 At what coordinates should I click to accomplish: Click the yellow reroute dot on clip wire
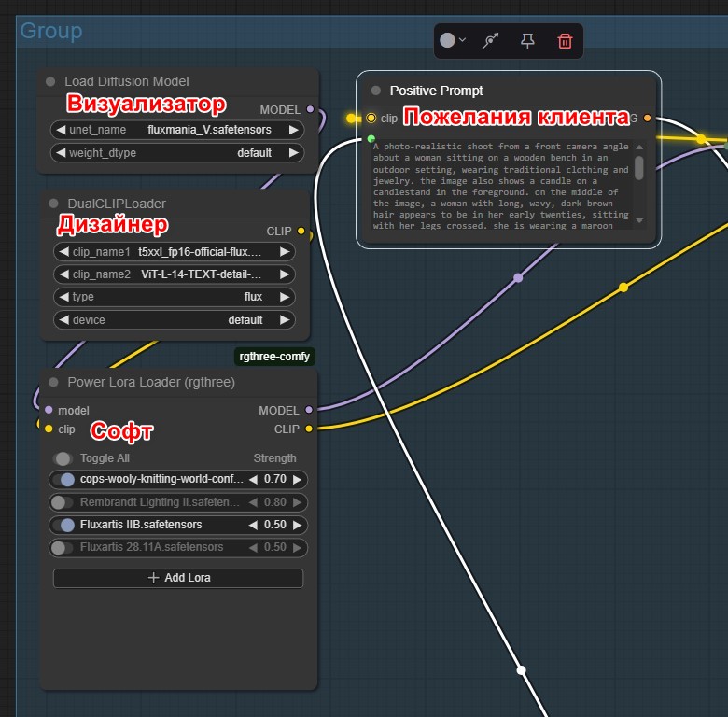coord(623,288)
